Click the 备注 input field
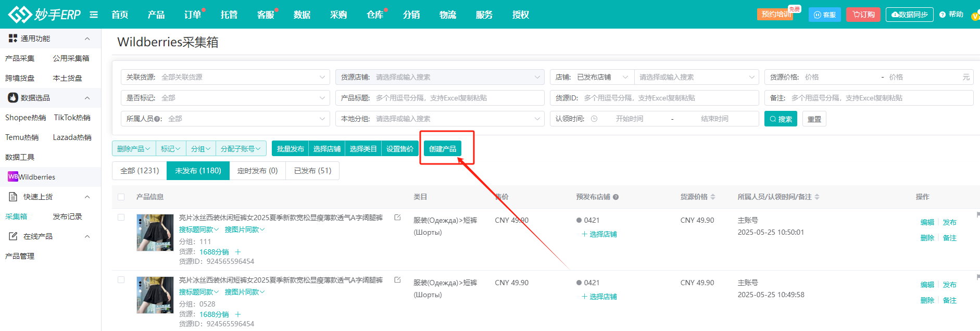The height and width of the screenshot is (331, 980). click(x=869, y=98)
